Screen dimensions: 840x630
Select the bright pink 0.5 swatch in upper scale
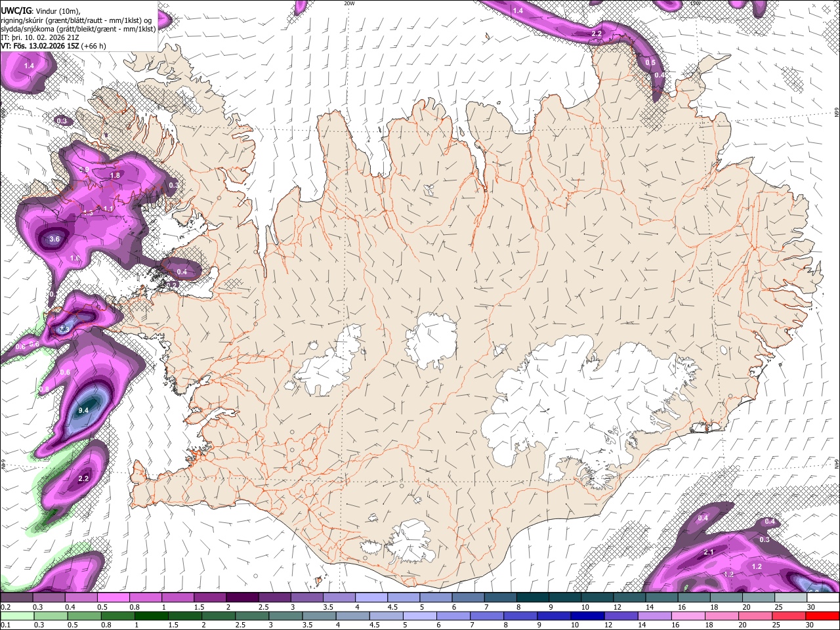[x=113, y=597]
